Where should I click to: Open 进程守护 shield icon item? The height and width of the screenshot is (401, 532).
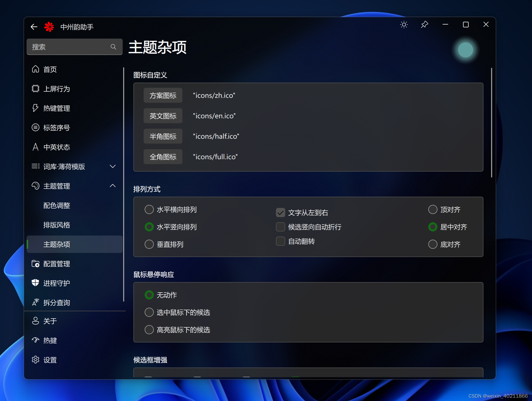point(36,283)
